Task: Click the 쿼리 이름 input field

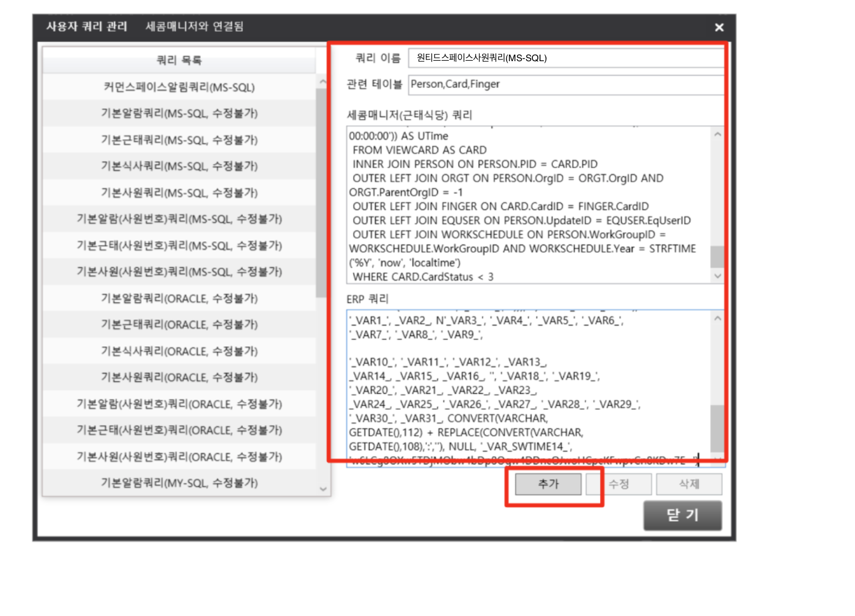Action: coord(565,58)
